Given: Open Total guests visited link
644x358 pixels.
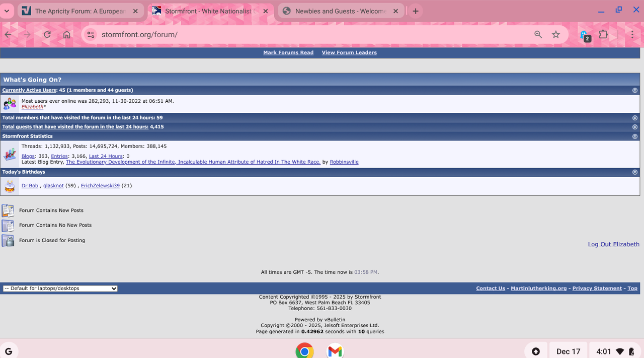Looking at the screenshot, I should tap(75, 127).
